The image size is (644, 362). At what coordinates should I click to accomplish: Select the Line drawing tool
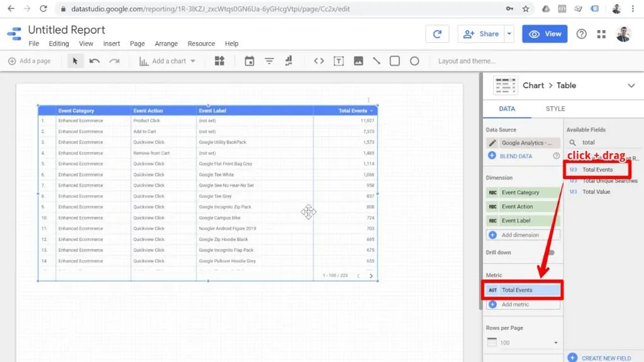point(378,61)
